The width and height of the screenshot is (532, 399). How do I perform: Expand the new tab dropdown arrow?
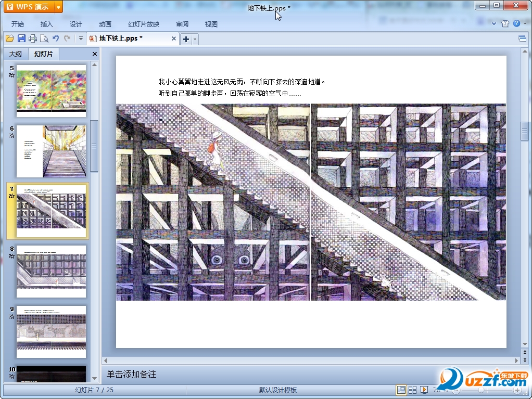coord(195,40)
